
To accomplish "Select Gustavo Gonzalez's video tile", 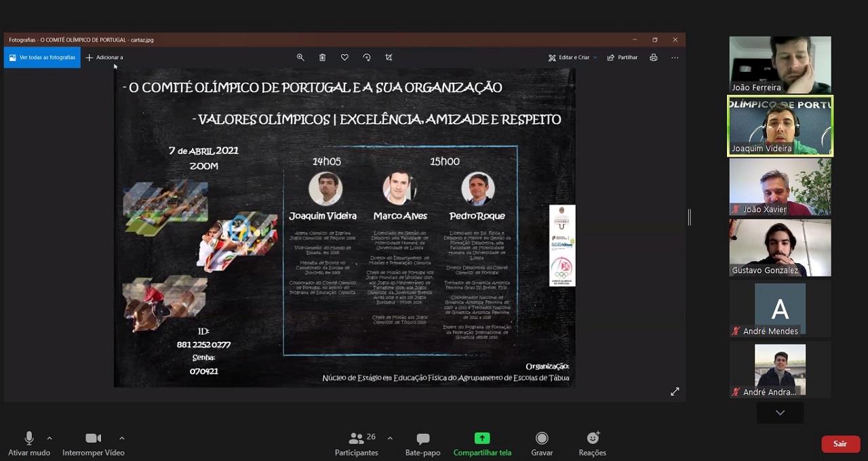I will click(x=780, y=248).
